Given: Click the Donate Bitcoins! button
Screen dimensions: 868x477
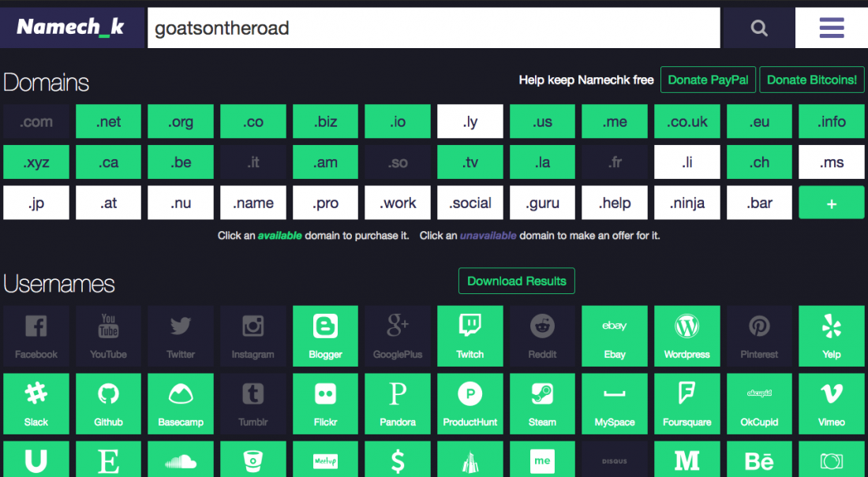Looking at the screenshot, I should point(812,80).
